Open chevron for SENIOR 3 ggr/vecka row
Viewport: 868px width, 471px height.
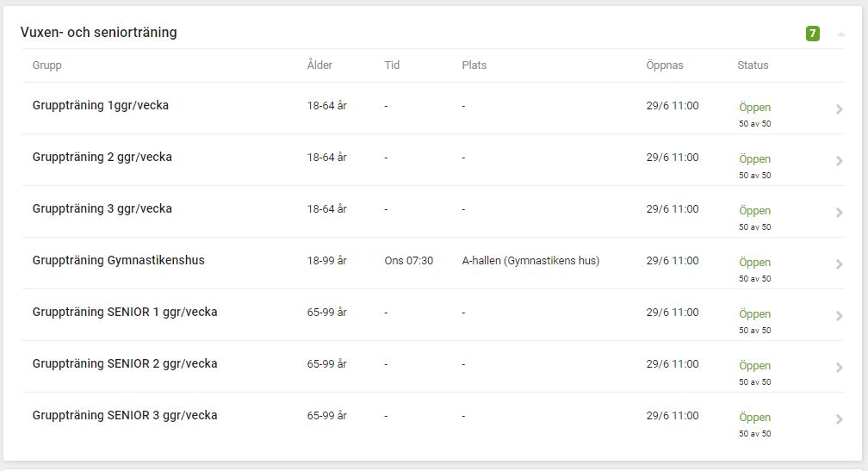coord(840,419)
